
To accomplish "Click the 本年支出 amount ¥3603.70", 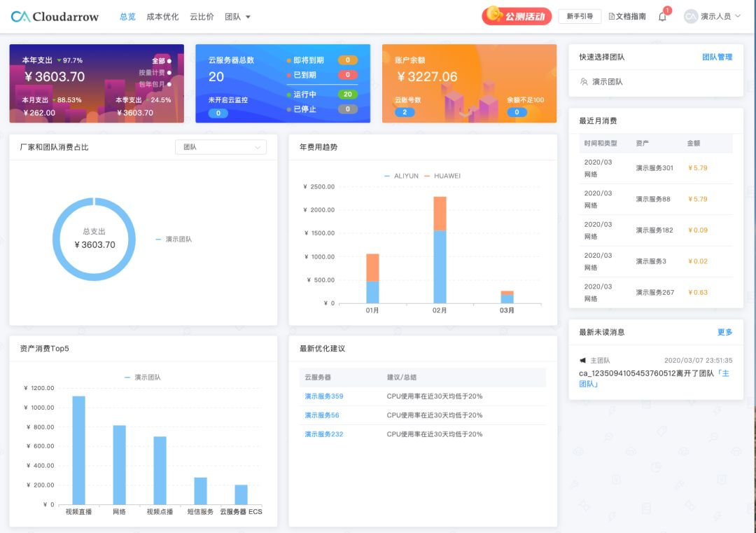I will tap(55, 77).
